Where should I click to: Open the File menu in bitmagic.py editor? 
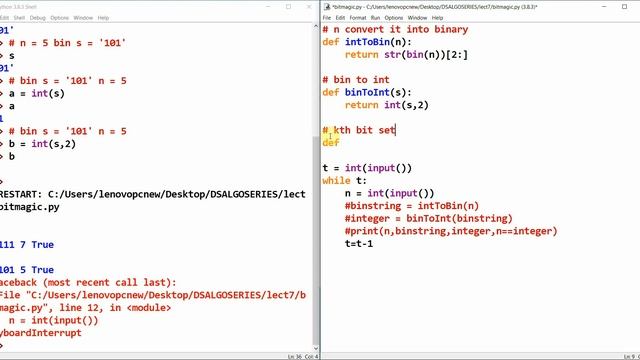[327, 18]
